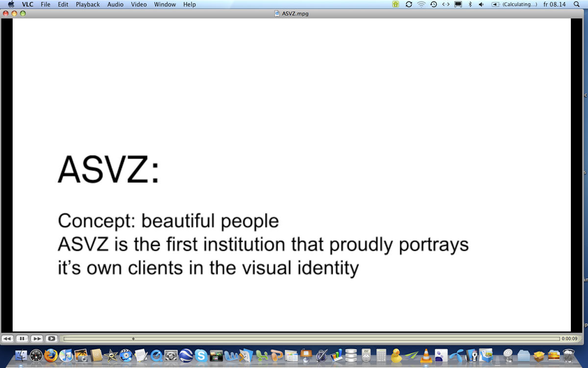588x368 pixels.
Task: Open Address Book from the Dock
Action: [x=97, y=355]
